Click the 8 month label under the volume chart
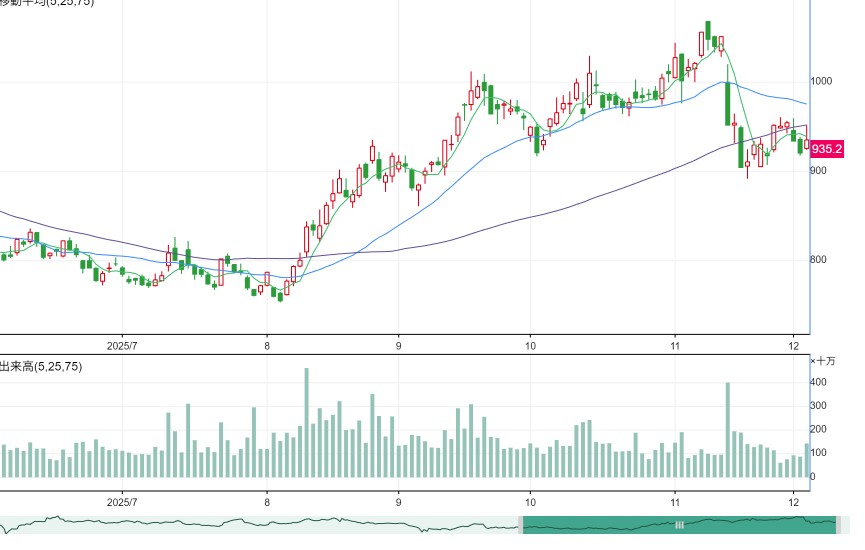 tap(267, 503)
